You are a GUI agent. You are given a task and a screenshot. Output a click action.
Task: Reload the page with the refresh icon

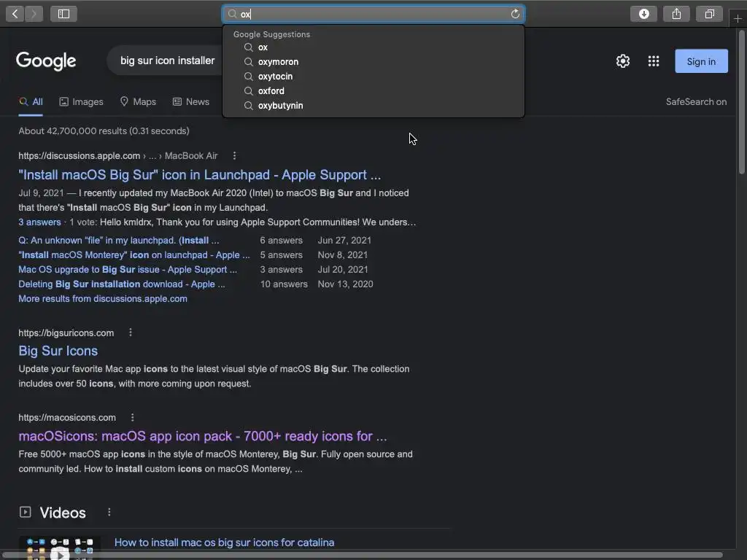(x=515, y=14)
